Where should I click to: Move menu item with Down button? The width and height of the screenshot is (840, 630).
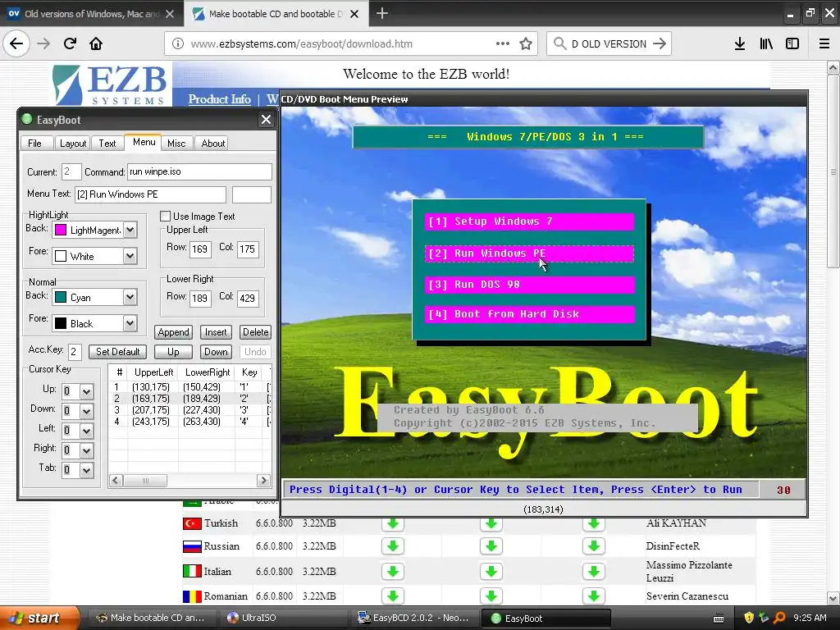[x=216, y=352]
